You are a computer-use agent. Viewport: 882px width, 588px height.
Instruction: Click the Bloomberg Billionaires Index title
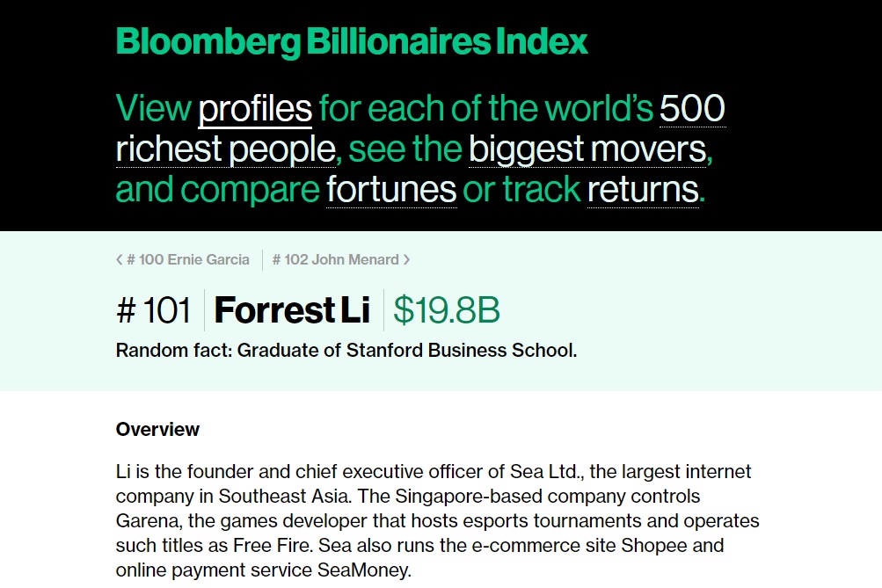(351, 41)
